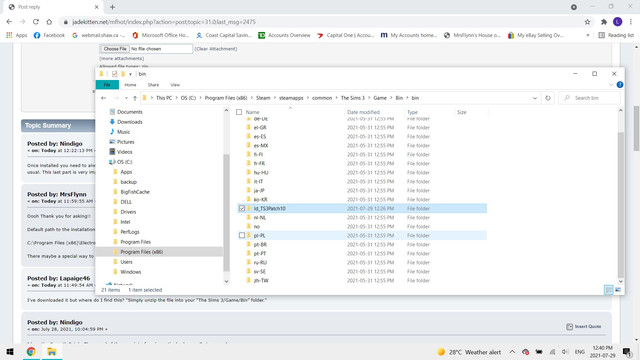This screenshot has height=360, width=640.
Task: Open Facebook bookmark
Action: pos(49,35)
